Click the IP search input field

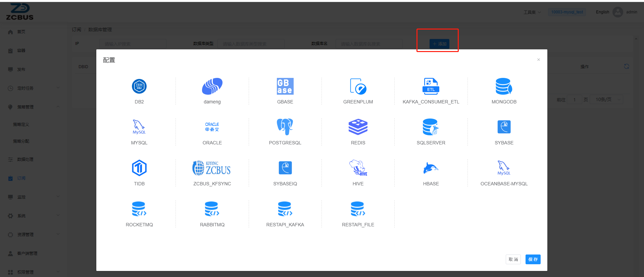(133, 44)
